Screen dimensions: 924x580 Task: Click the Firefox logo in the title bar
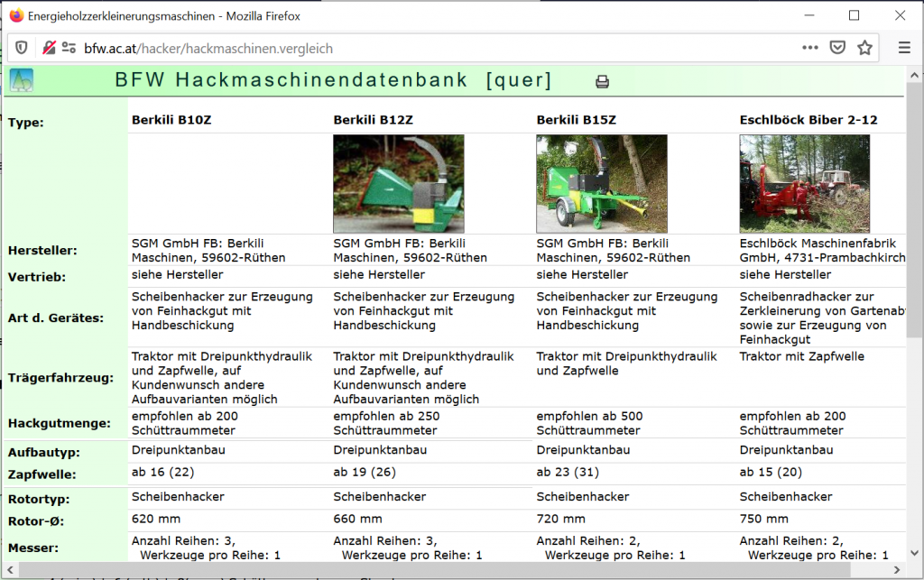(x=15, y=15)
